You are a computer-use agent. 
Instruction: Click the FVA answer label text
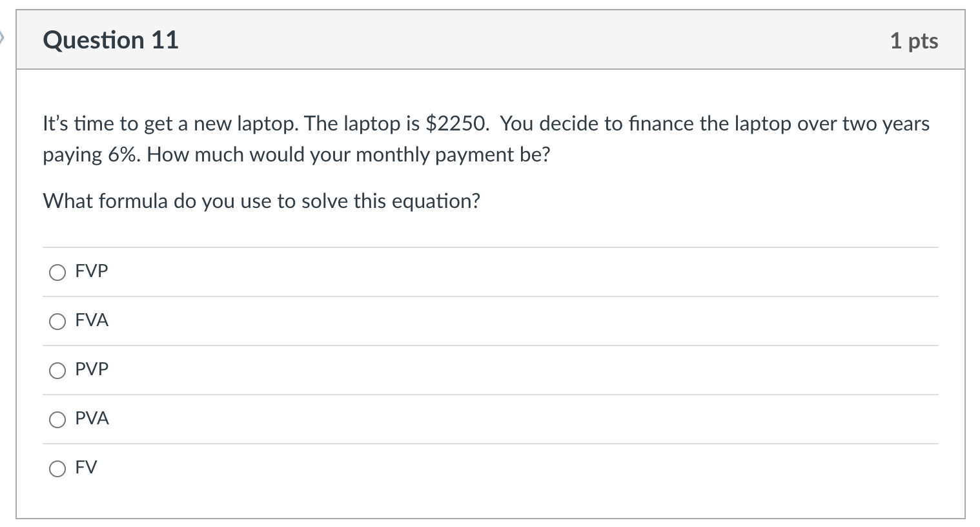(91, 320)
